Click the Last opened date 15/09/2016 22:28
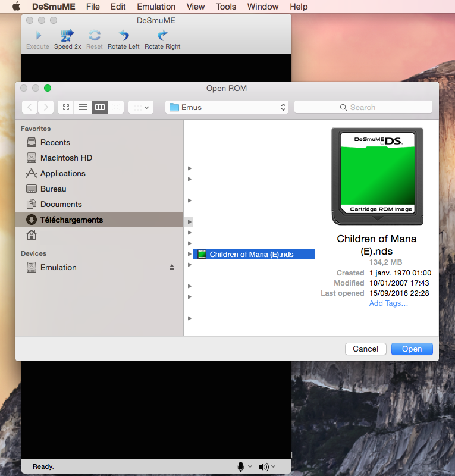Image resolution: width=455 pixels, height=476 pixels. tap(399, 293)
